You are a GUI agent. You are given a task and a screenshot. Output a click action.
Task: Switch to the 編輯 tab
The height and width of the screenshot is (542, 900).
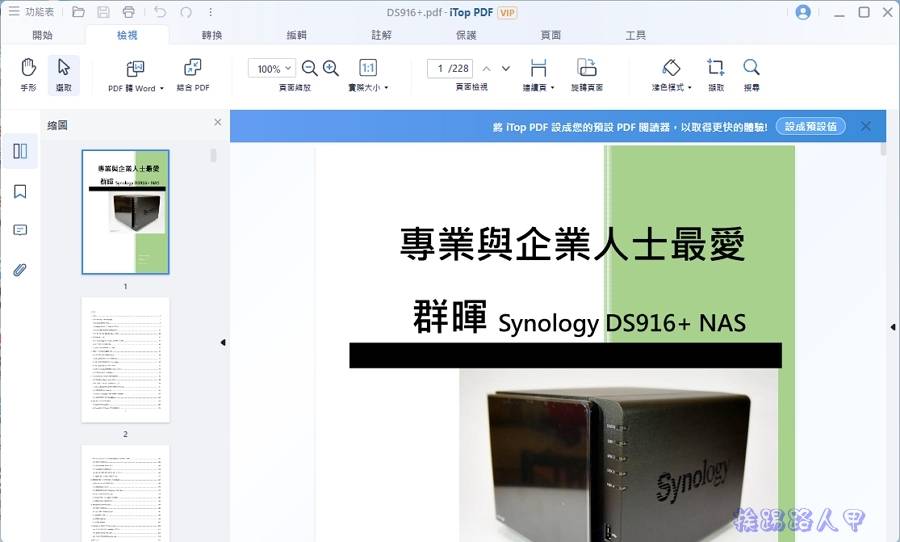coord(297,35)
